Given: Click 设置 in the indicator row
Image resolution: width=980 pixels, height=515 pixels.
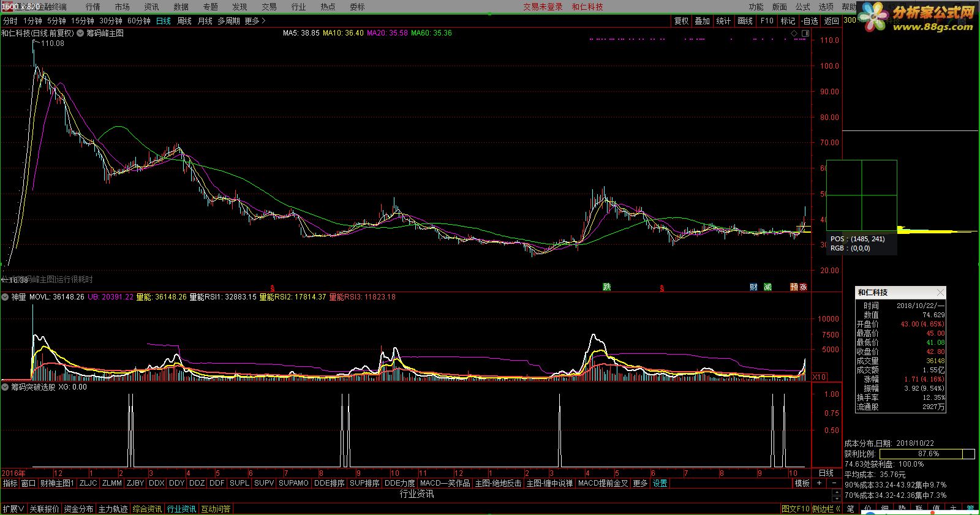Looking at the screenshot, I should coord(660,483).
